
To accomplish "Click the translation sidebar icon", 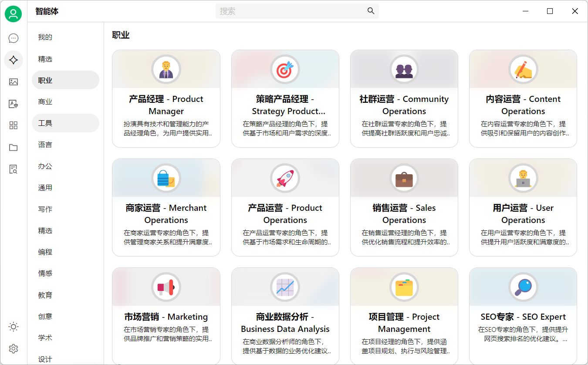I will (13, 104).
